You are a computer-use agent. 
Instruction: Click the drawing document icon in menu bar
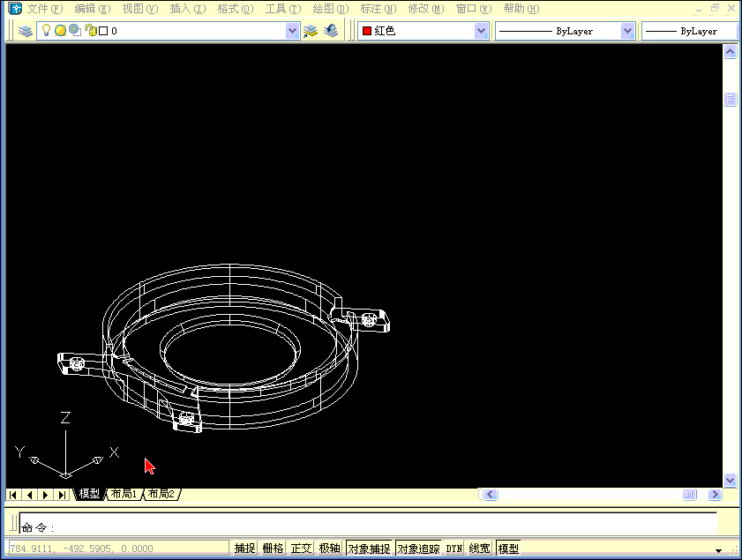pos(15,8)
